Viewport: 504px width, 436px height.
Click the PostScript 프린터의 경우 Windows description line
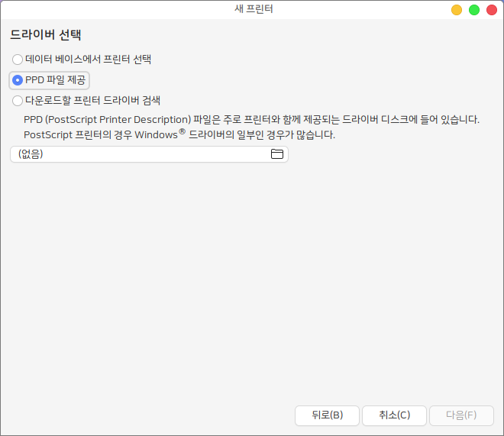[179, 135]
